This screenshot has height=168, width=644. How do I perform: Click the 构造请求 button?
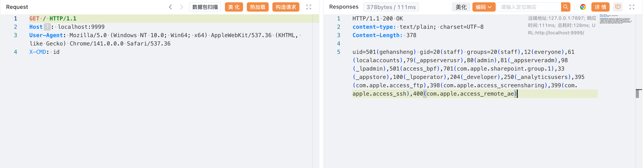tap(285, 7)
